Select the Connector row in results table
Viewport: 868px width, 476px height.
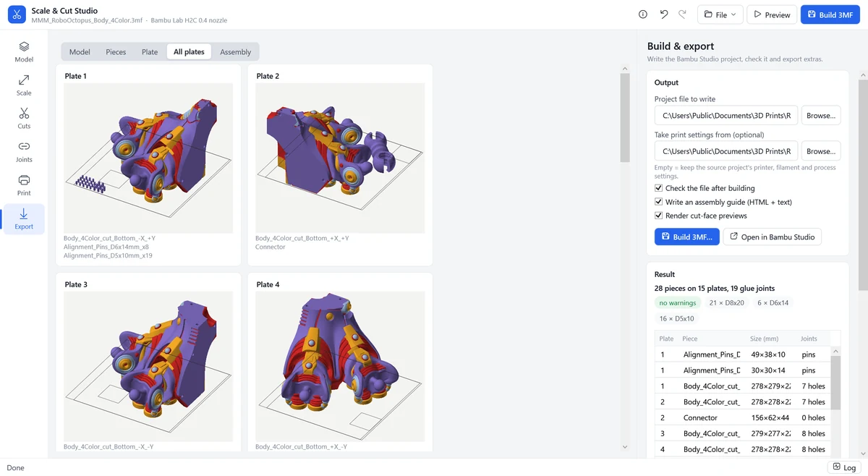(743, 417)
